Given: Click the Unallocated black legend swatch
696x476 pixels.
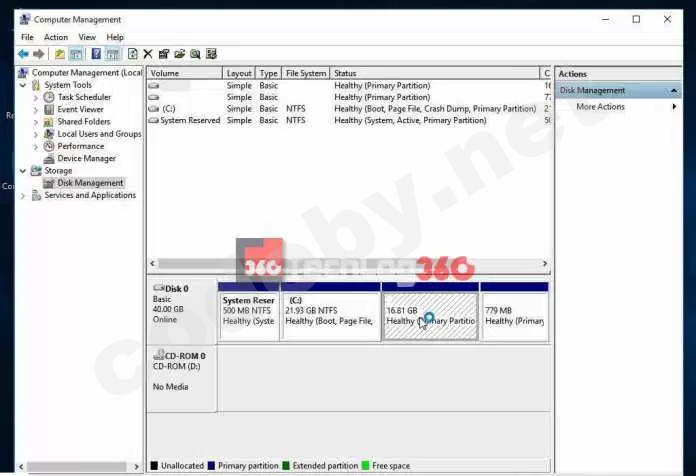Looking at the screenshot, I should (154, 466).
